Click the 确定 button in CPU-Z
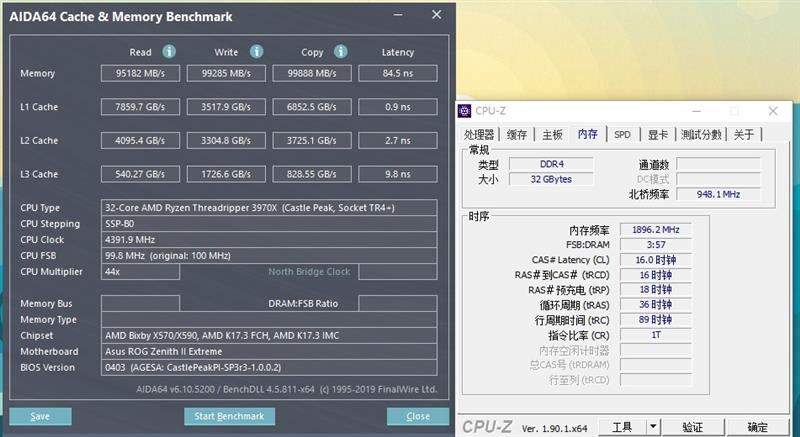800x437 pixels. pyautogui.click(x=758, y=427)
